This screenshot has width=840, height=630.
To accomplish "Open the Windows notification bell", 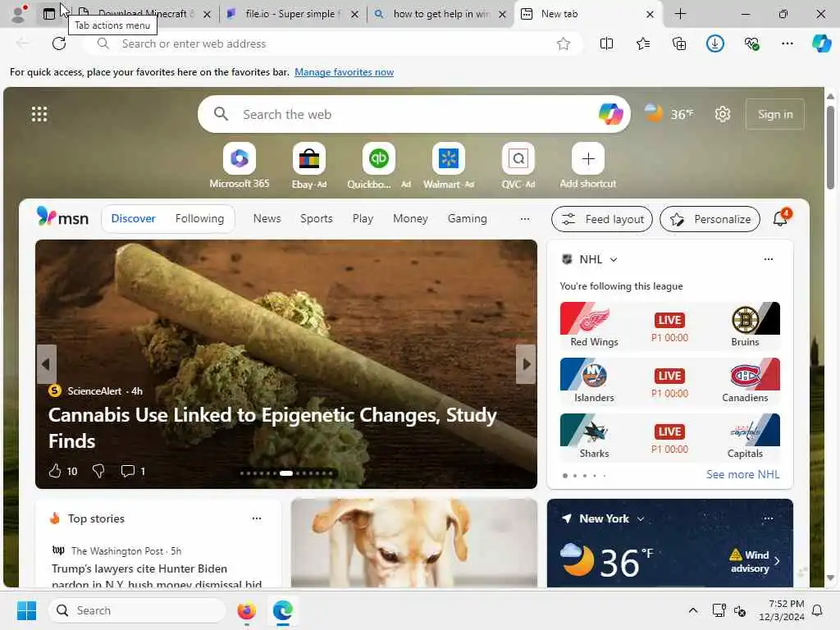I will (x=817, y=610).
